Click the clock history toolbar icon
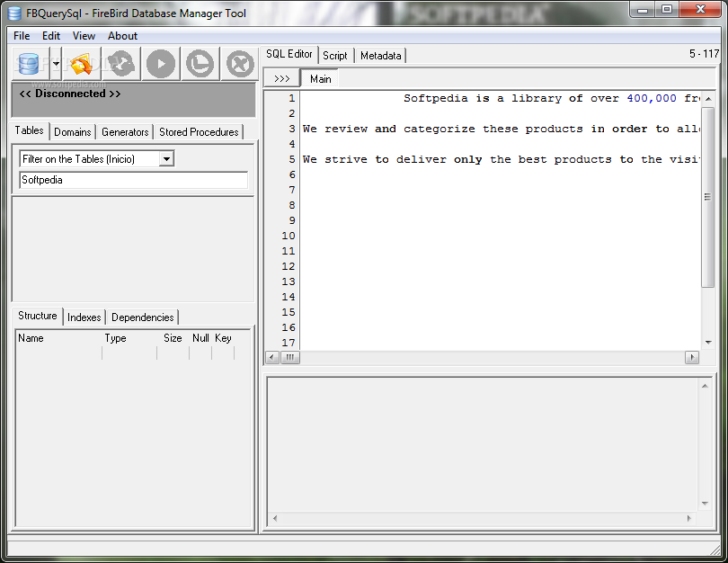The height and width of the screenshot is (563, 728). click(x=200, y=64)
